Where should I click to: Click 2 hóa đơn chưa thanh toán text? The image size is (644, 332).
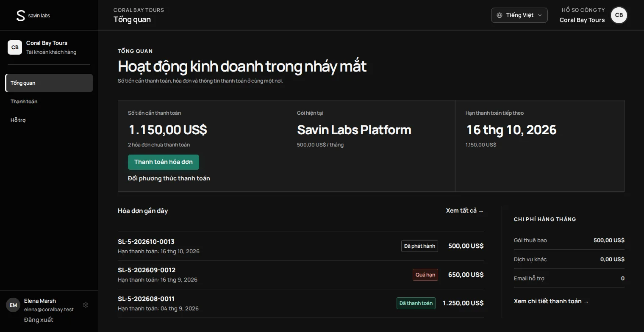(x=159, y=145)
